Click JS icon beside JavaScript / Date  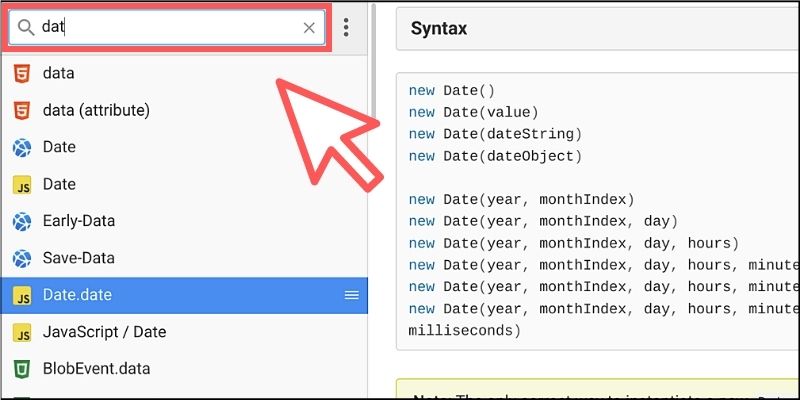[x=22, y=332]
